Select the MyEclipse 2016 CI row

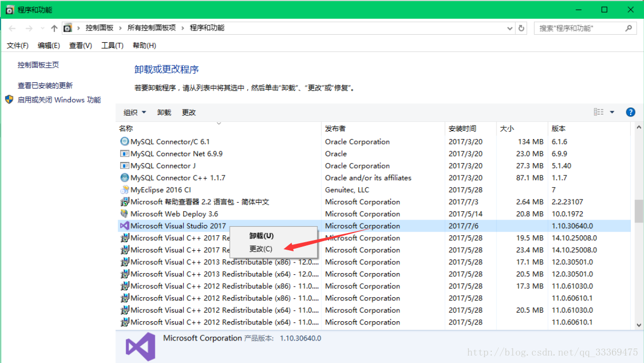click(373, 190)
